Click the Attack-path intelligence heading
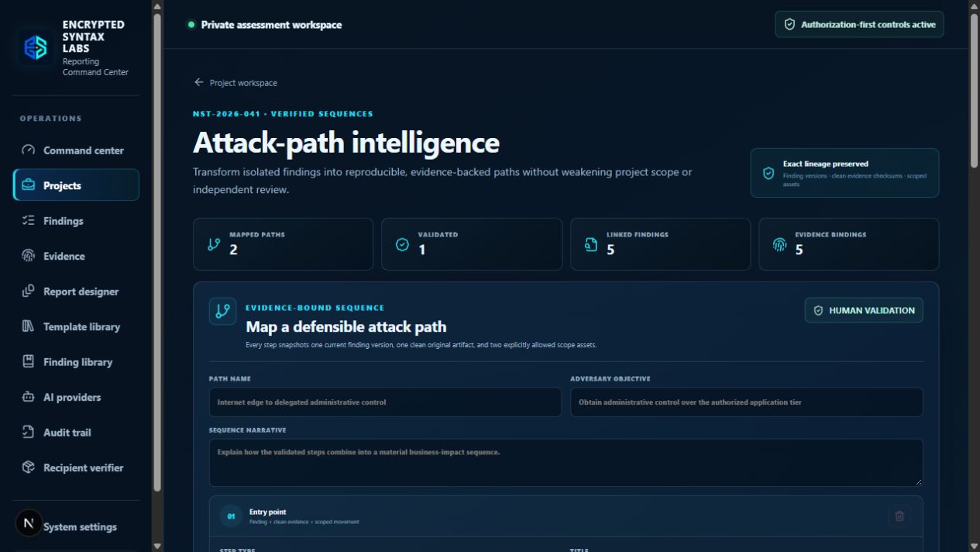The height and width of the screenshot is (552, 980). click(346, 143)
